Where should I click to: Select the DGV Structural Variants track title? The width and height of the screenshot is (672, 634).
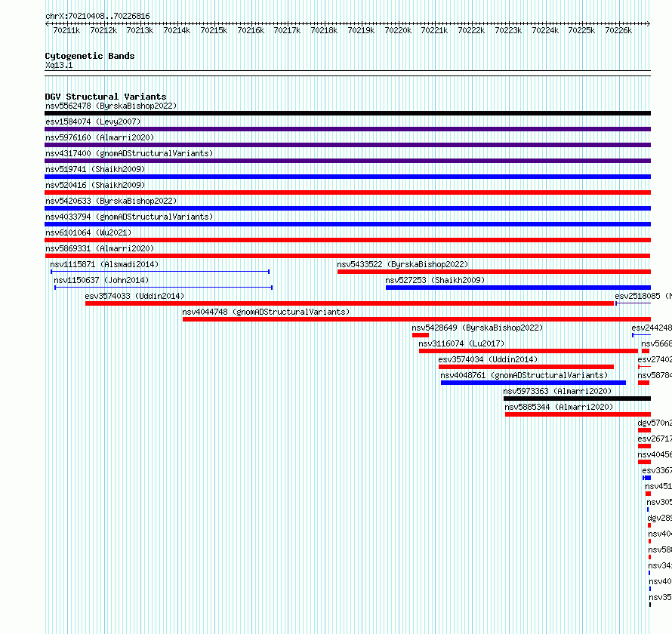point(106,97)
